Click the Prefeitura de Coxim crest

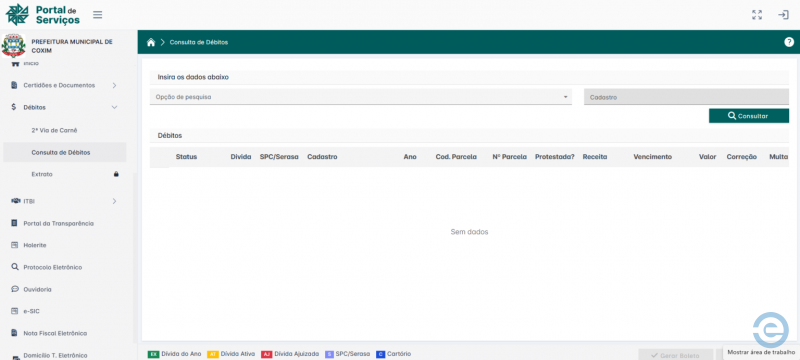14,46
